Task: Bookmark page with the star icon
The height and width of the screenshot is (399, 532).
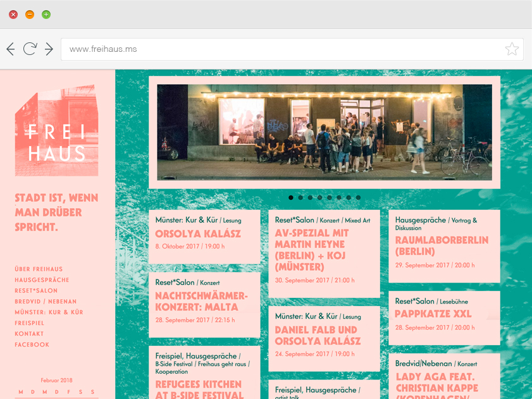Action: 512,49
